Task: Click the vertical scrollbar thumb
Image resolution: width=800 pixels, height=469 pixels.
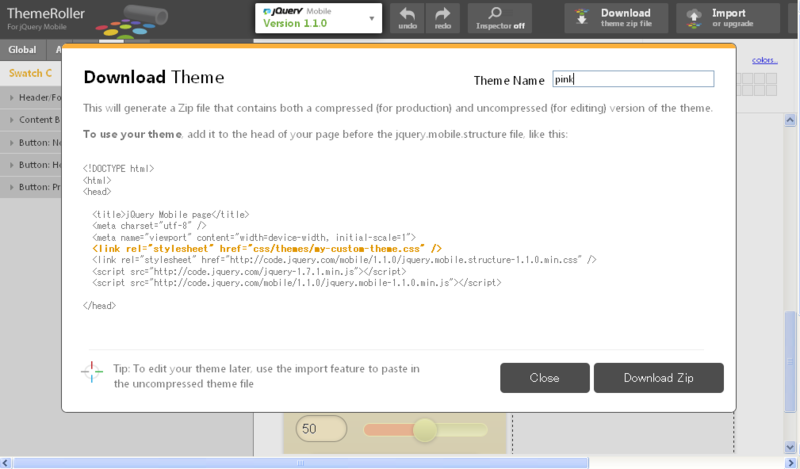Action: pos(790,361)
